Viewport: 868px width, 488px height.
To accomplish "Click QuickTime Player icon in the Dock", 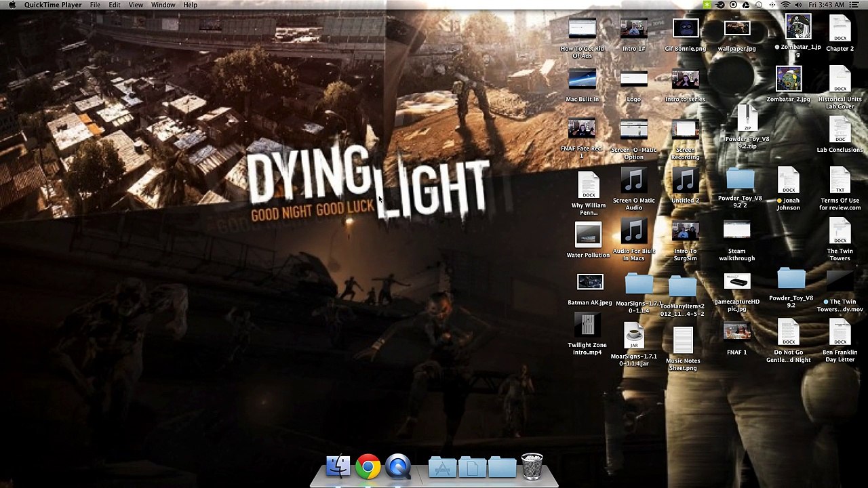I will click(x=398, y=466).
